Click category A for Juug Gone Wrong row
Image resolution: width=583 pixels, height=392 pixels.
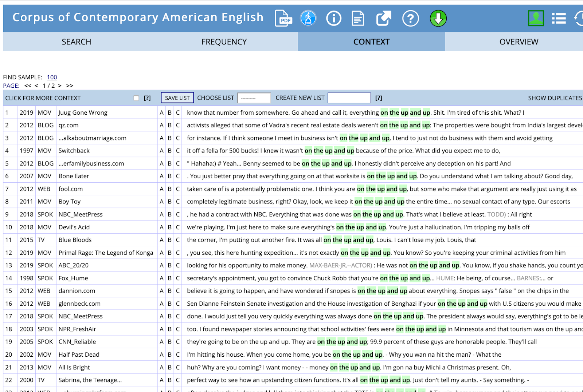click(x=161, y=112)
